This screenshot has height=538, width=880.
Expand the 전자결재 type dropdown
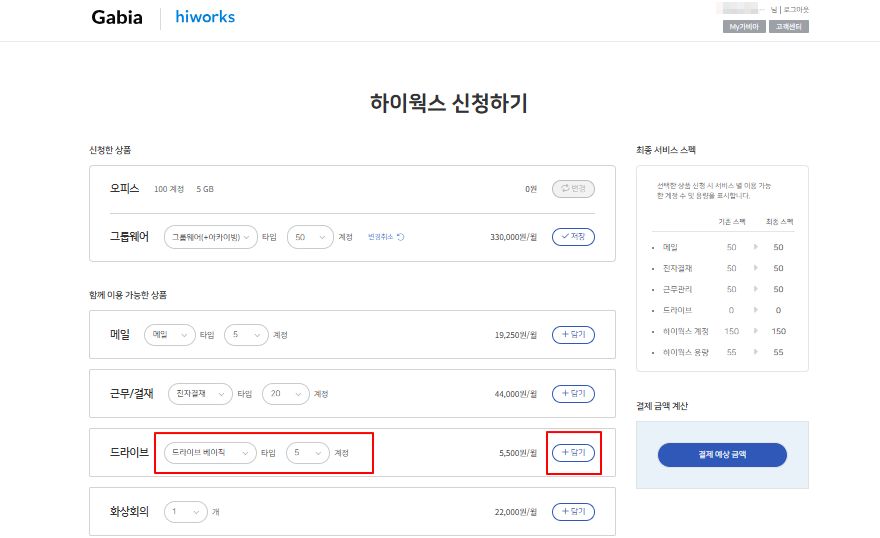point(198,394)
